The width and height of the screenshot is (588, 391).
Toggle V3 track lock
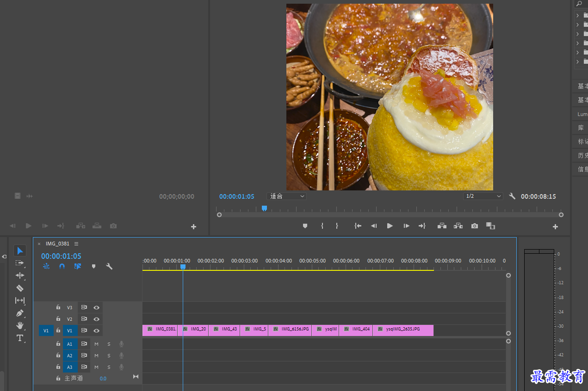click(58, 307)
